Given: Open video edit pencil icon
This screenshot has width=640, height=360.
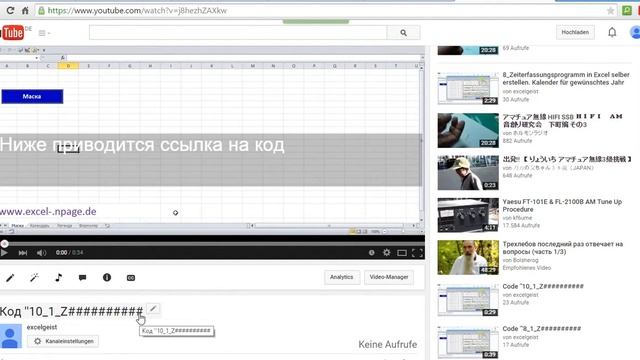Looking at the screenshot, I should pyautogui.click(x=10, y=278).
